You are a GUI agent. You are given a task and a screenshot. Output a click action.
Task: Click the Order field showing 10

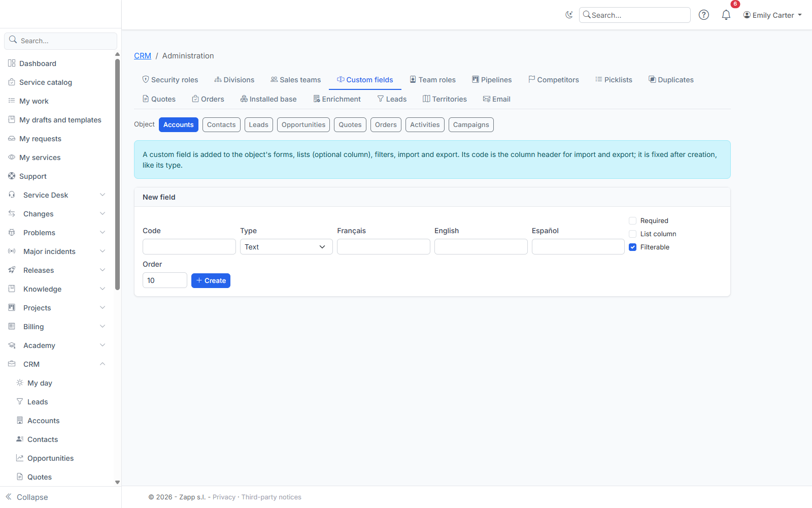pyautogui.click(x=165, y=280)
